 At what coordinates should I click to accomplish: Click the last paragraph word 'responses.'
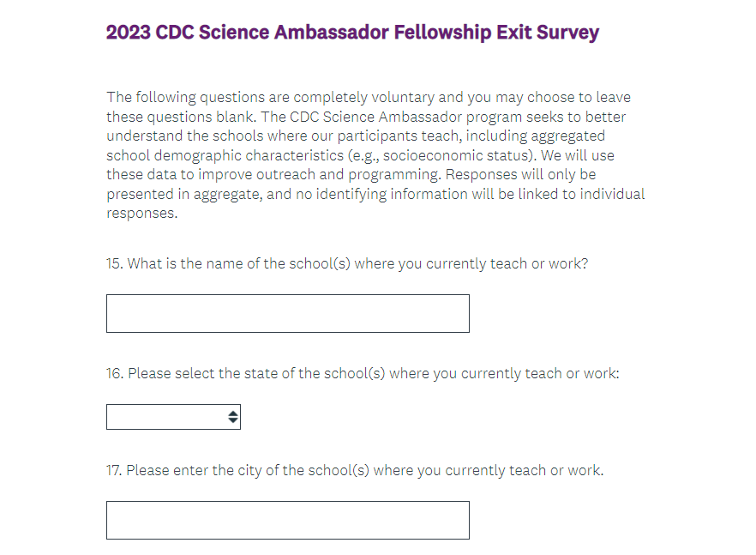pyautogui.click(x=142, y=214)
